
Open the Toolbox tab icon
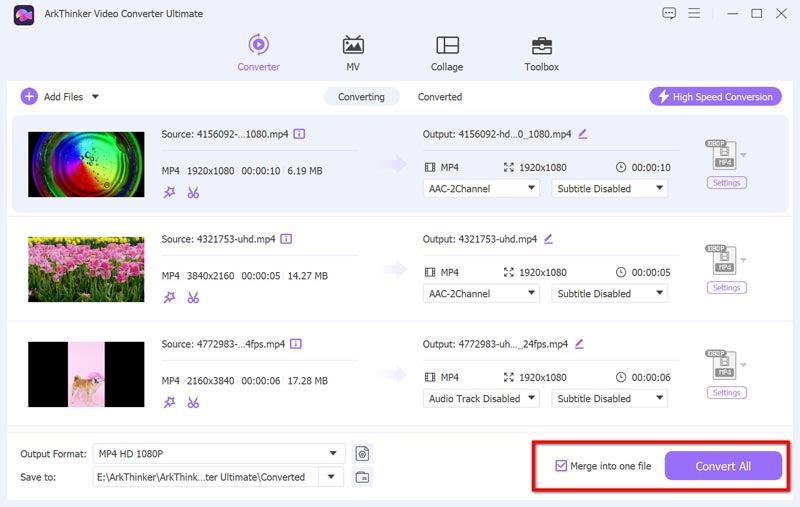[x=541, y=46]
